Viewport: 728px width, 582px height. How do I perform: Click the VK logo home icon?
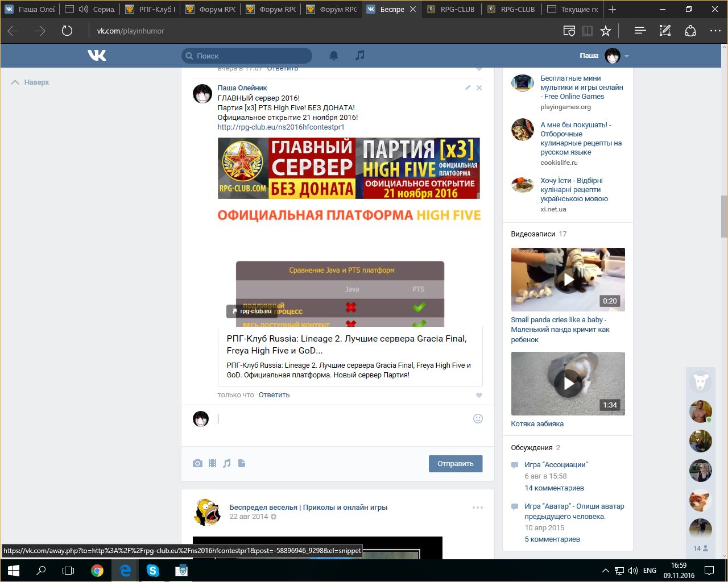[x=97, y=55]
